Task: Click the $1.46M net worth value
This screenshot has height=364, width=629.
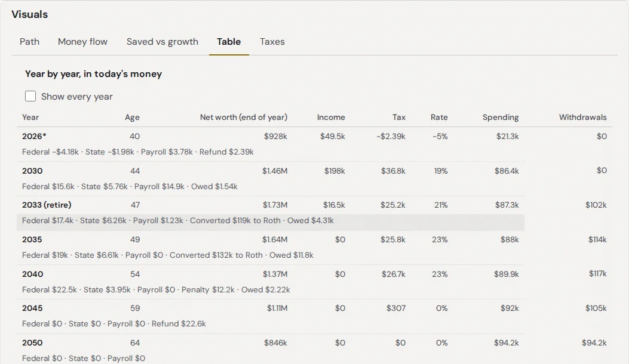Action: coord(275,171)
